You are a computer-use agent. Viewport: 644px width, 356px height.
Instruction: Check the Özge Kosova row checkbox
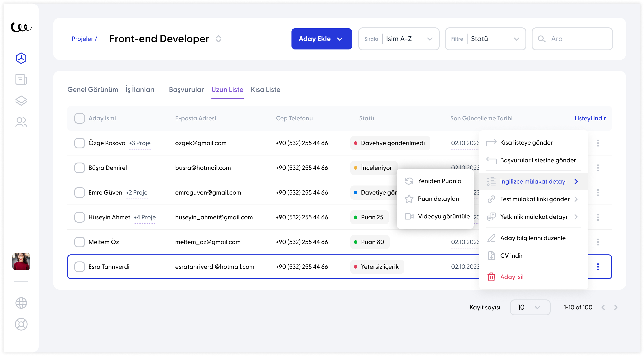pos(79,143)
